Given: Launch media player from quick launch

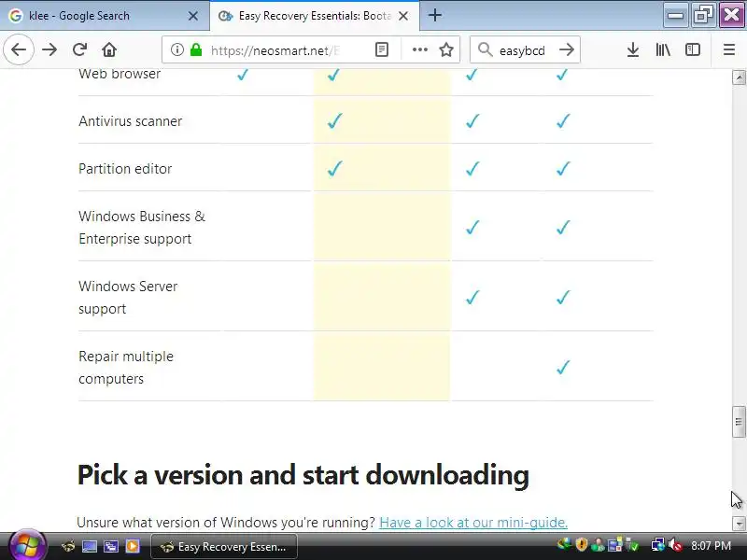Looking at the screenshot, I should coord(133,546).
